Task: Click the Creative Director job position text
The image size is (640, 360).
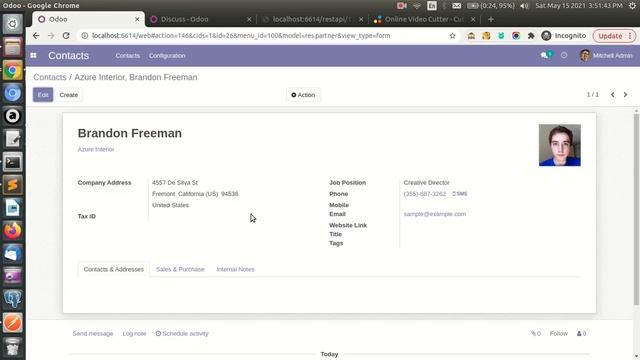Action: coord(427,182)
